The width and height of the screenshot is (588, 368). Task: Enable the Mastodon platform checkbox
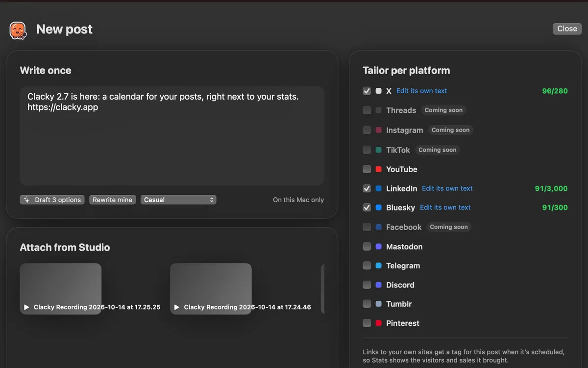367,246
